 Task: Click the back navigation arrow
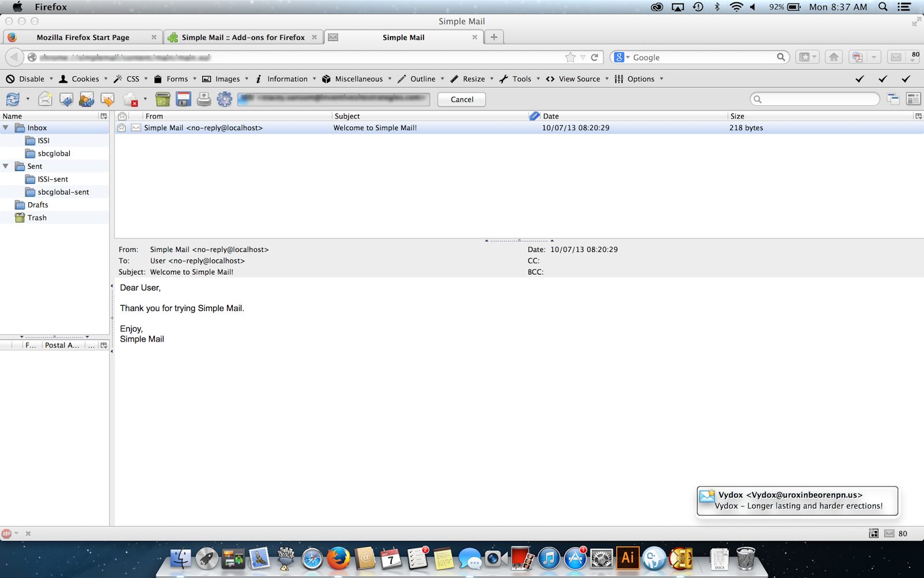click(x=14, y=57)
